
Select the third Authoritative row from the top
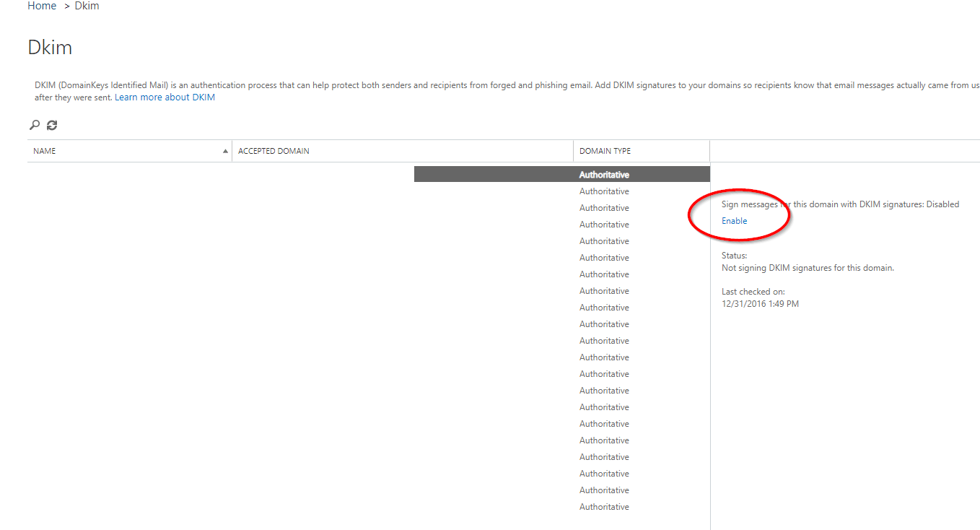[x=604, y=208]
